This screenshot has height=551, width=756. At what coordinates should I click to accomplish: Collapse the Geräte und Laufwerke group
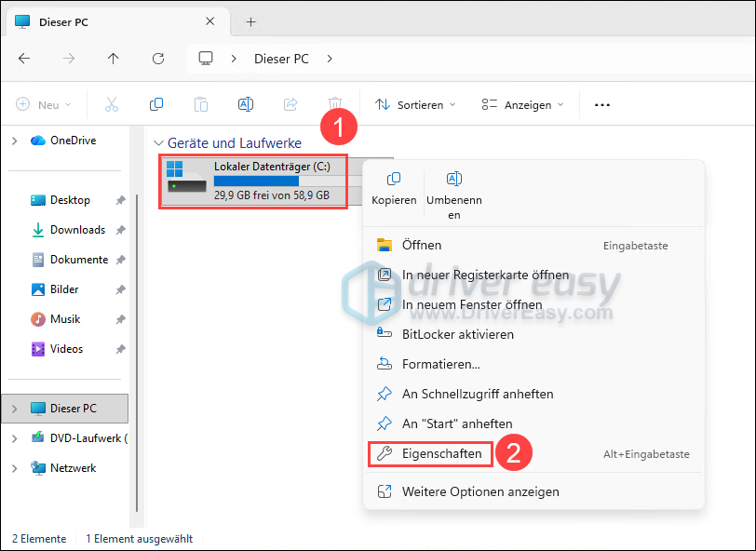coord(157,143)
